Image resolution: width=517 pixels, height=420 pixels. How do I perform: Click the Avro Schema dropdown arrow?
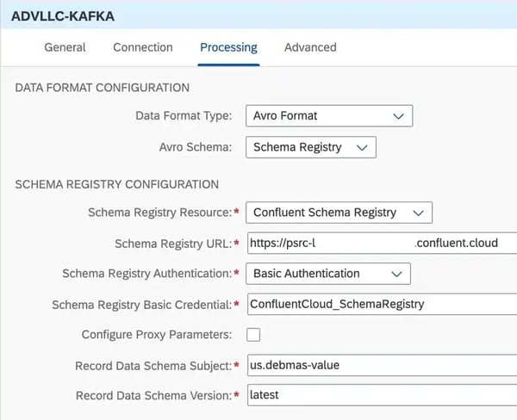point(361,148)
